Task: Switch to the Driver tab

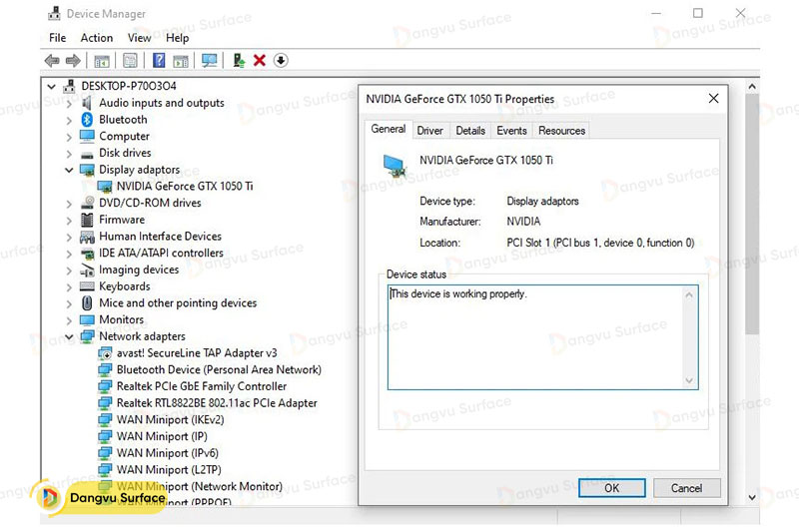Action: (429, 131)
